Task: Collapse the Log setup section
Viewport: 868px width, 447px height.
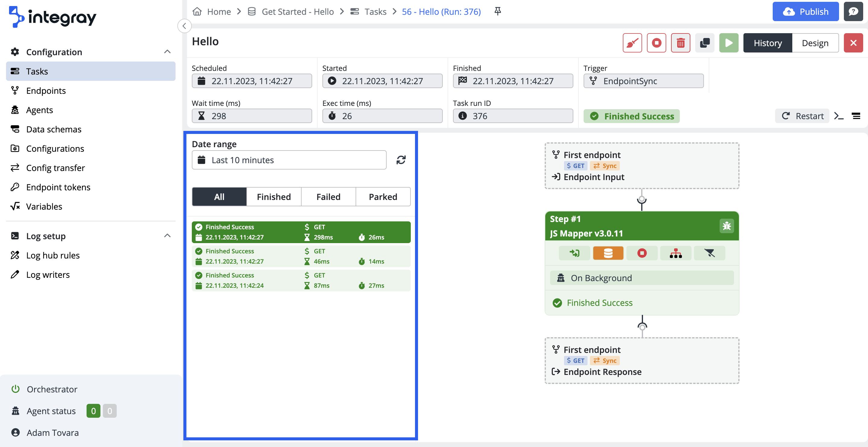Action: pos(167,236)
